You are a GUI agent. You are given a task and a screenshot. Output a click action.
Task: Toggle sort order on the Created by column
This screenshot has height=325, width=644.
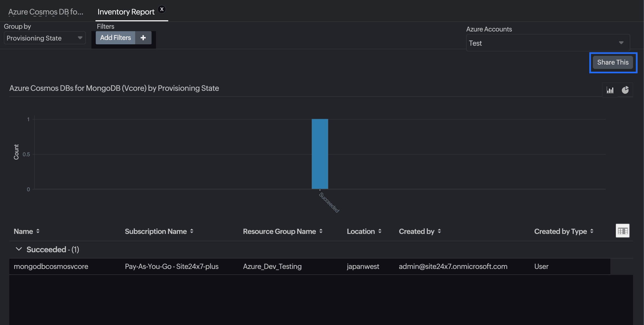pos(439,231)
